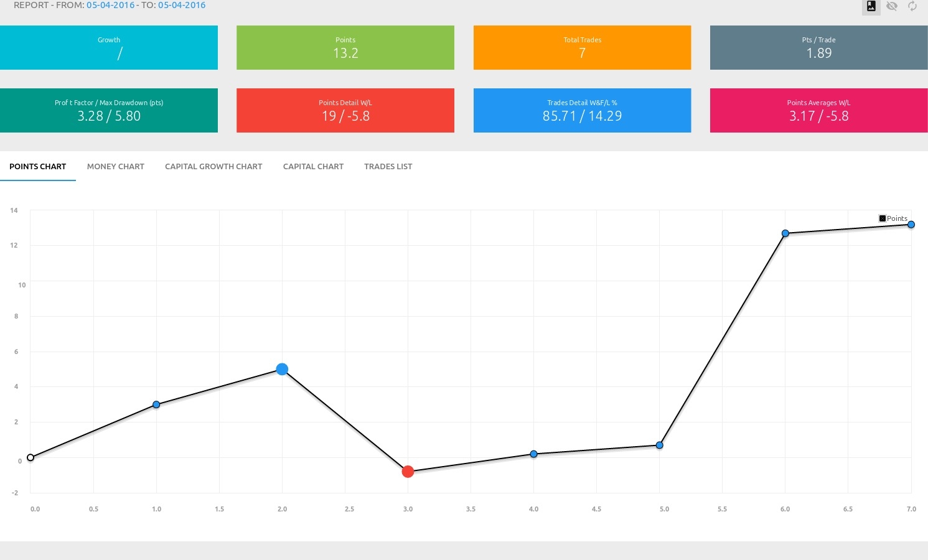Click the chart data point at trade 4.0

click(533, 454)
